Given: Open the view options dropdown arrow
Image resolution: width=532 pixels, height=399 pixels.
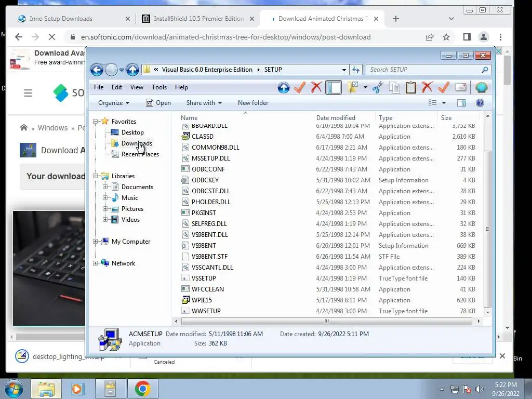Looking at the screenshot, I should 444,103.
